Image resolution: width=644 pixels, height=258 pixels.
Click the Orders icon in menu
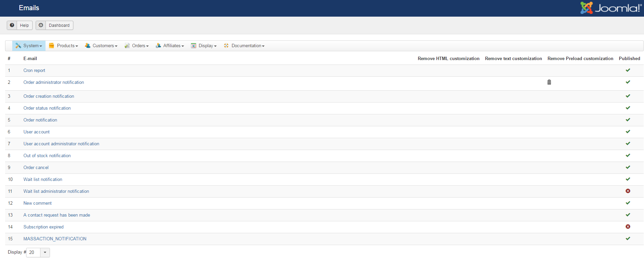tap(127, 45)
